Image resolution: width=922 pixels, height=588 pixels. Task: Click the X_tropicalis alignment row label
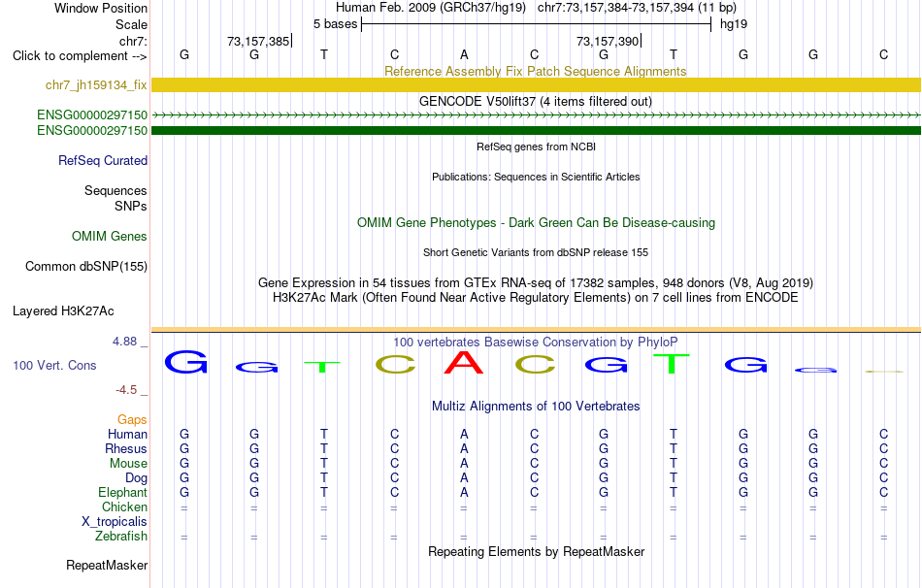[115, 522]
